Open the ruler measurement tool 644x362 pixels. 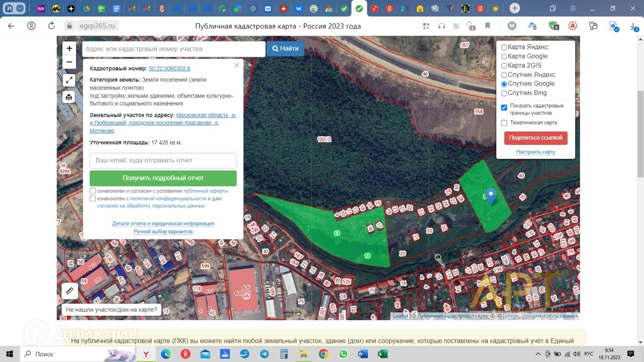click(x=69, y=291)
